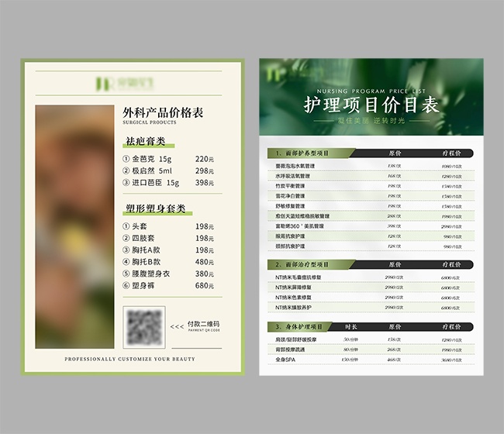
Task: Click the 外科产品价格表 title
Action: 163,112
